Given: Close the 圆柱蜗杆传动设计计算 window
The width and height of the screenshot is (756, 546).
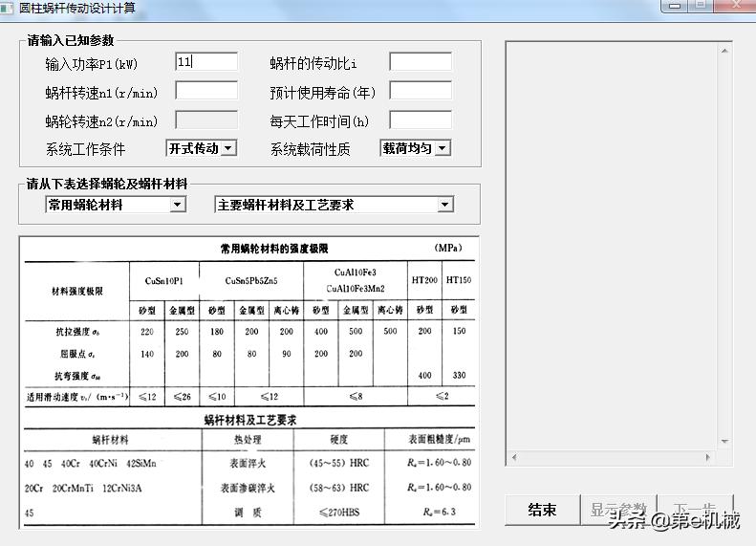Looking at the screenshot, I should (736, 6).
